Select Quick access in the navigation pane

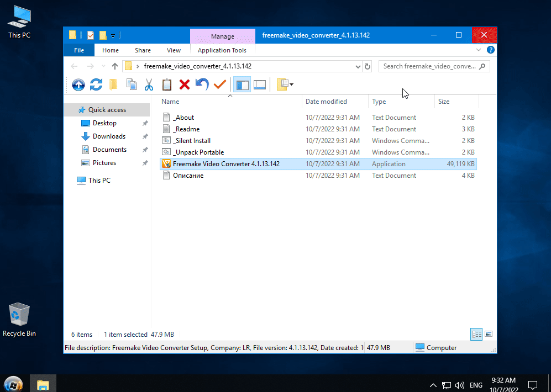pos(107,110)
